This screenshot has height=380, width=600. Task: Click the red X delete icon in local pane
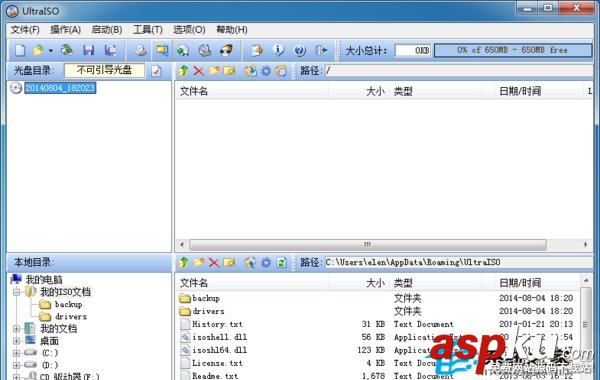tap(214, 263)
